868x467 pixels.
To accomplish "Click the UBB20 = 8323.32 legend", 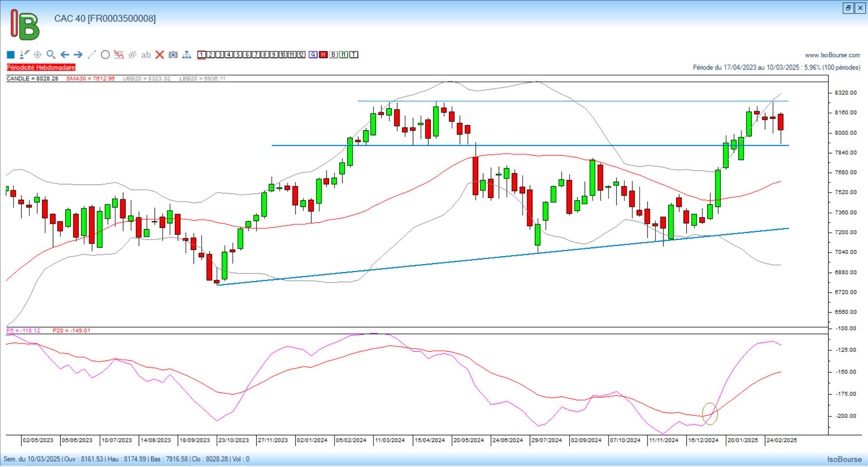I will pos(146,79).
